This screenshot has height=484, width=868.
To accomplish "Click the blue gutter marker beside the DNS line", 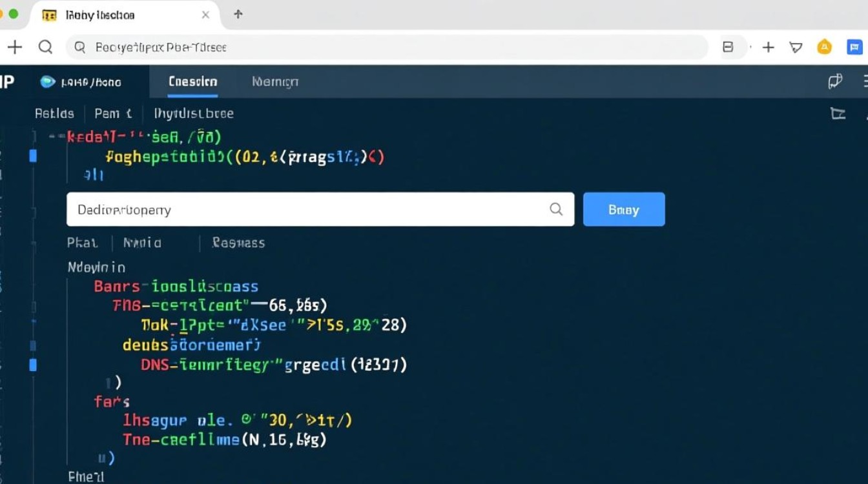I will pos(33,365).
